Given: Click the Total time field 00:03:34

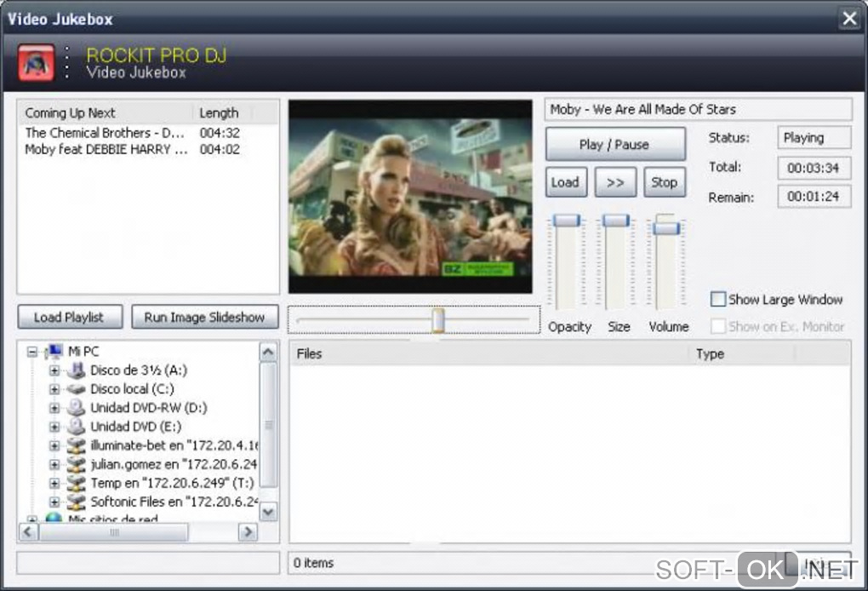Looking at the screenshot, I should coord(814,168).
